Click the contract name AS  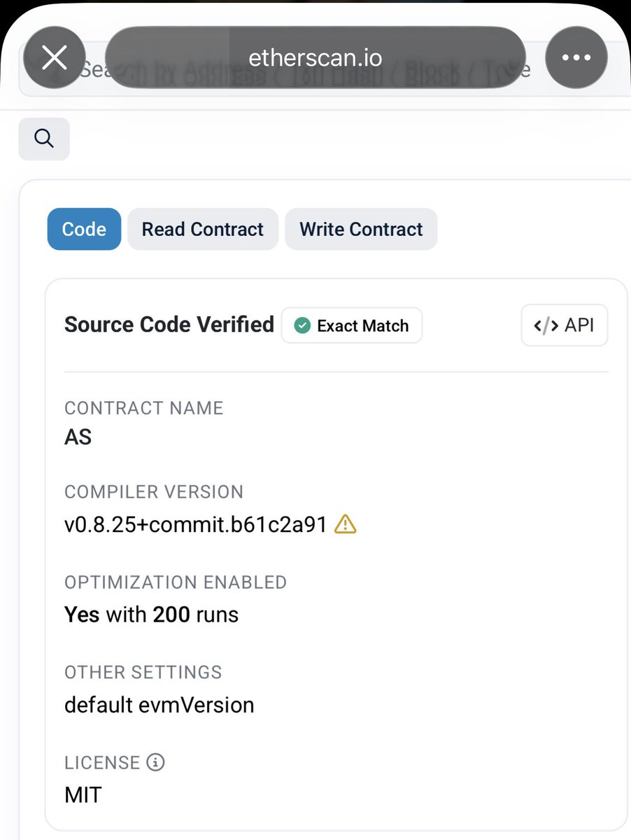78,437
